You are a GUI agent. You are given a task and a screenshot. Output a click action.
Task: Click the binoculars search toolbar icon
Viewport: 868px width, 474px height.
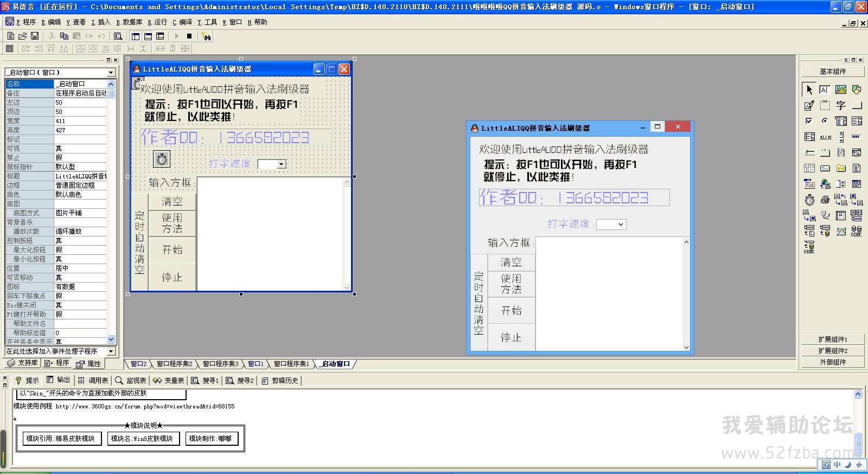coord(206,36)
